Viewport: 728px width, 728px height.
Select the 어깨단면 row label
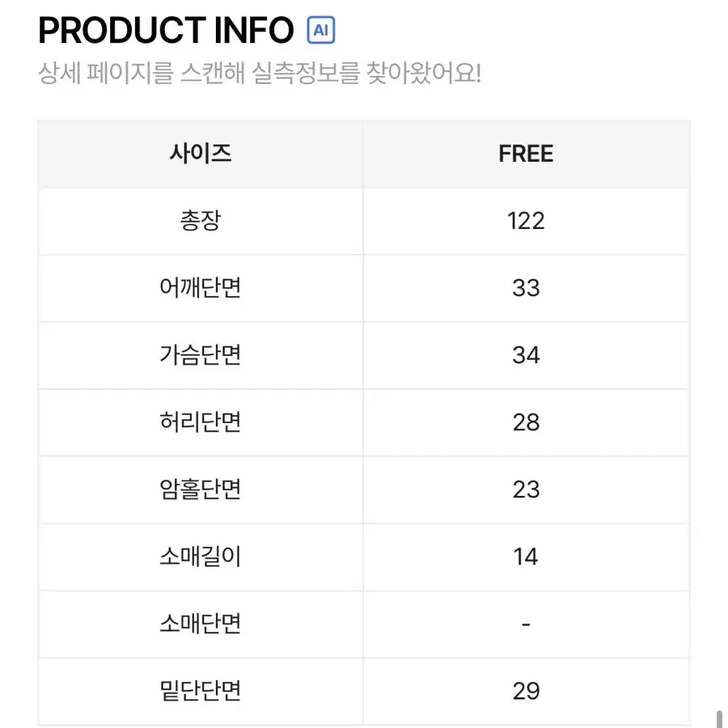click(201, 288)
